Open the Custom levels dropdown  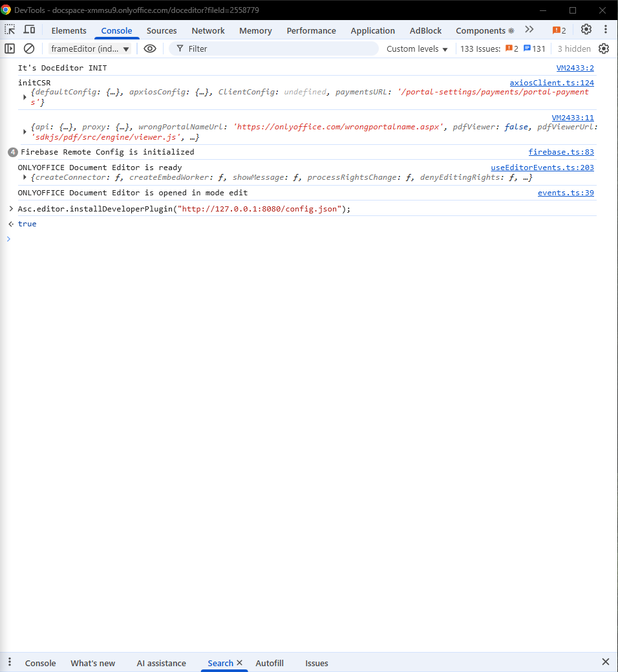point(417,49)
